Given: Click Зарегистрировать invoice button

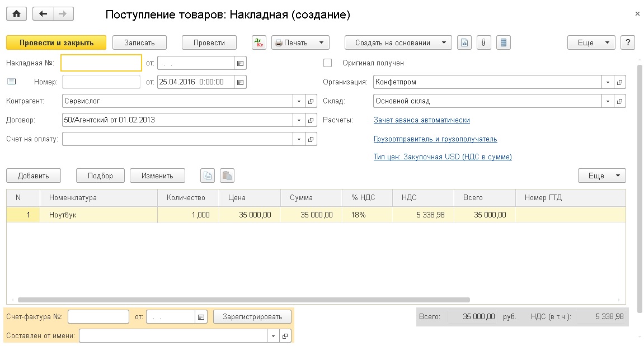Looking at the screenshot, I should [252, 317].
